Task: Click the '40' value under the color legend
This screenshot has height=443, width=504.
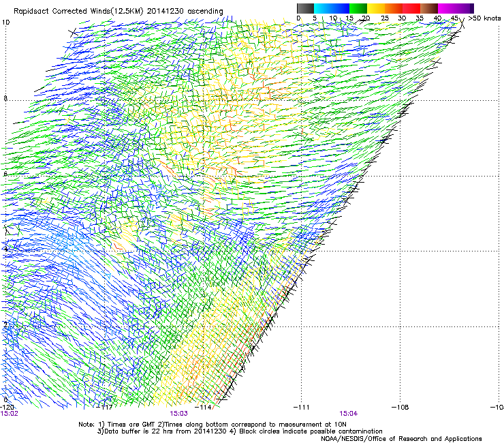Action: coord(437,18)
